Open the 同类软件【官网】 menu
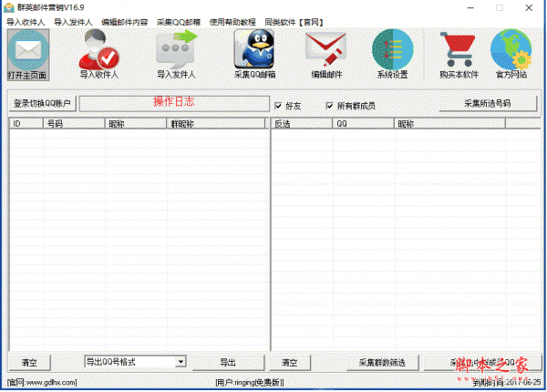This screenshot has height=392, width=547. (294, 22)
